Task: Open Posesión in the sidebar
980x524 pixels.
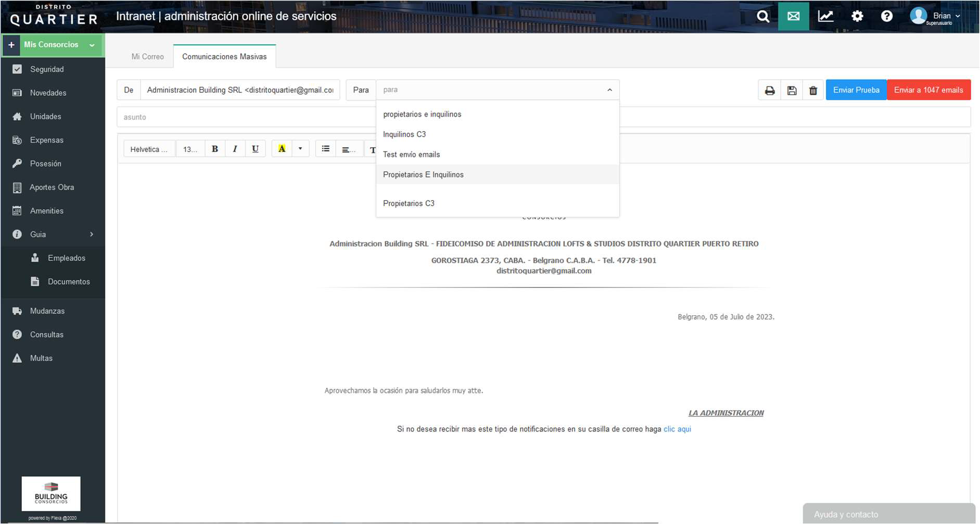Action: [x=53, y=163]
